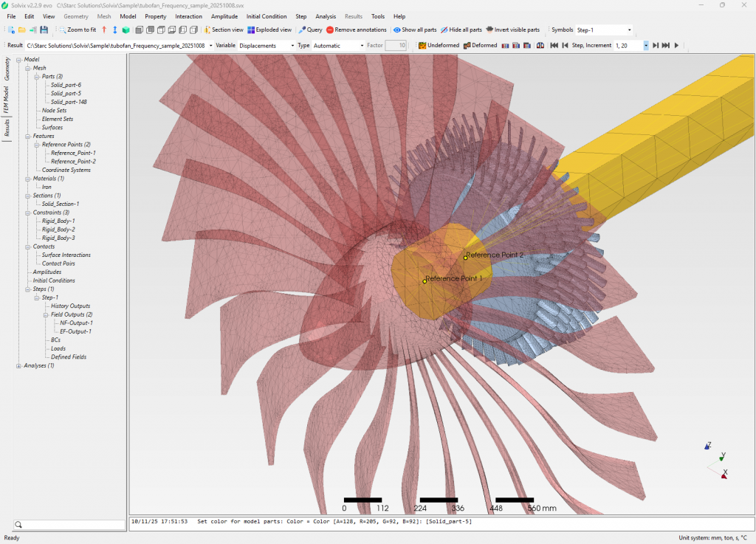Open the Symbols Step-1 dropdown
This screenshot has width=756, height=544.
pyautogui.click(x=603, y=30)
